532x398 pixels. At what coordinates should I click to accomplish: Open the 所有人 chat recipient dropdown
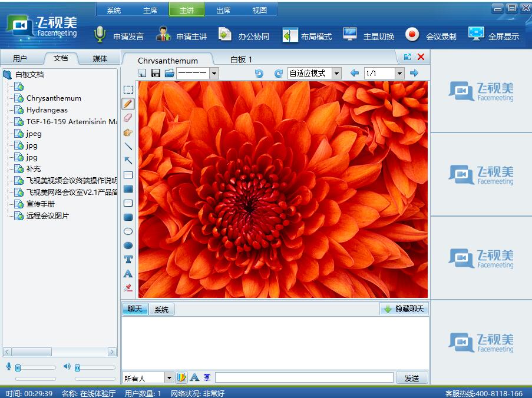[169, 378]
